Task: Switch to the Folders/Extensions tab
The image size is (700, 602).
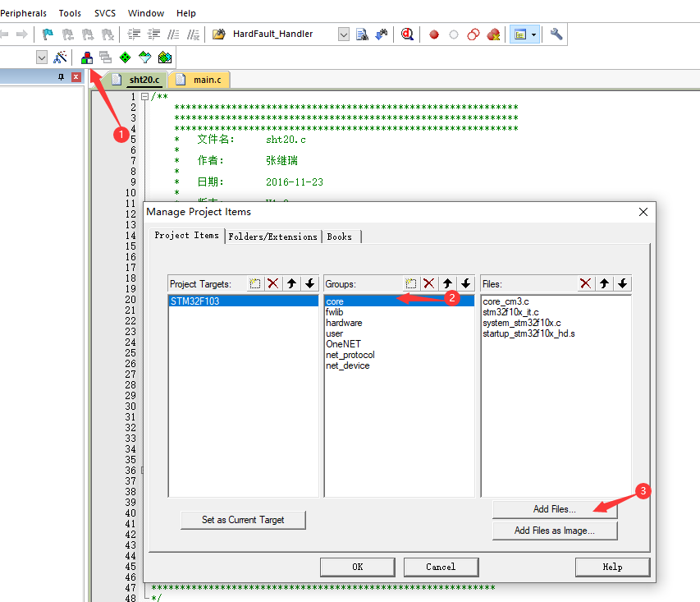Action: [272, 237]
